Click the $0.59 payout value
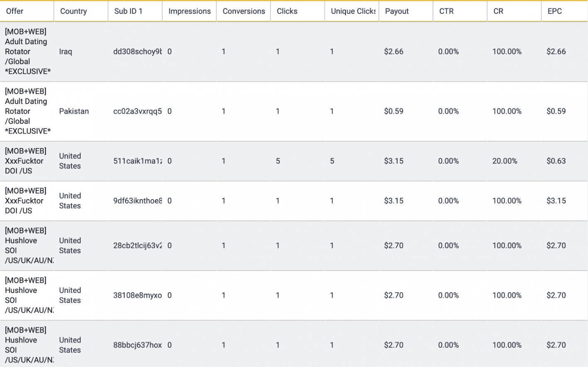Viewport: 588px width, 367px height. pos(394,111)
